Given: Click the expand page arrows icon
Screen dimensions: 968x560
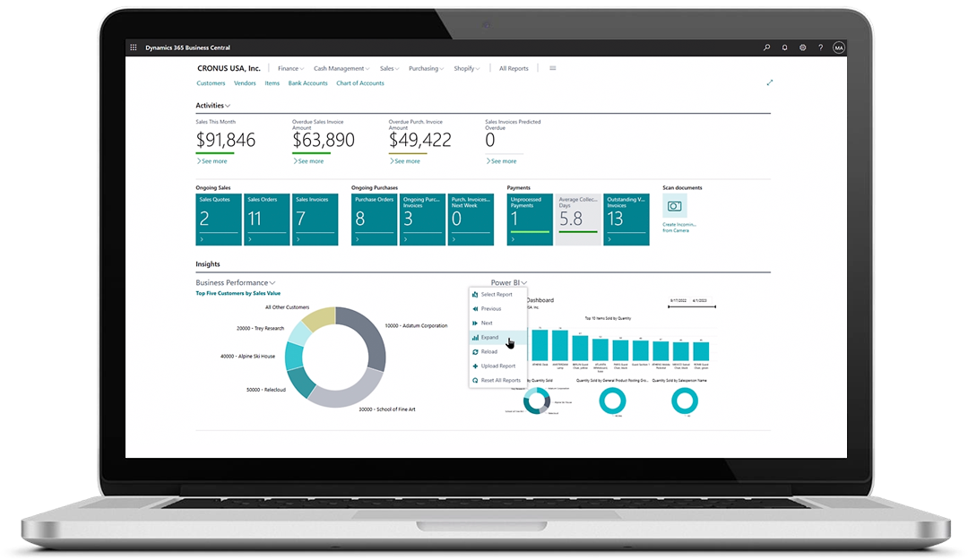Looking at the screenshot, I should pos(770,82).
